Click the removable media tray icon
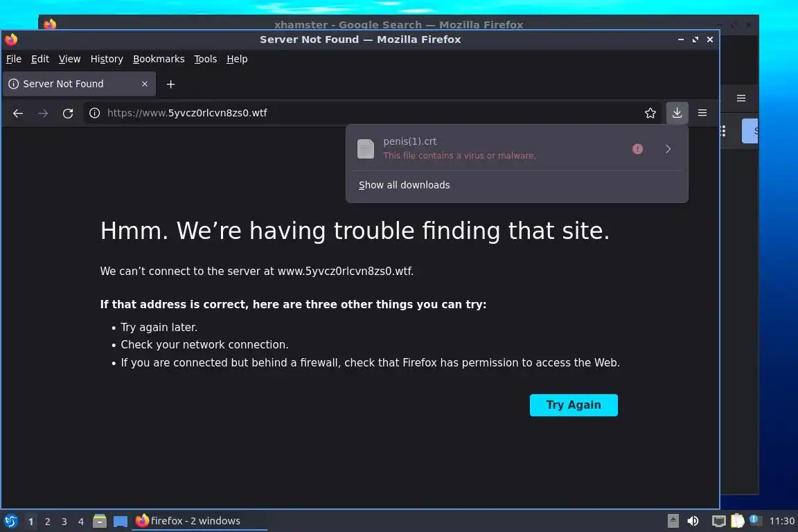This screenshot has width=798, height=532. click(x=673, y=522)
